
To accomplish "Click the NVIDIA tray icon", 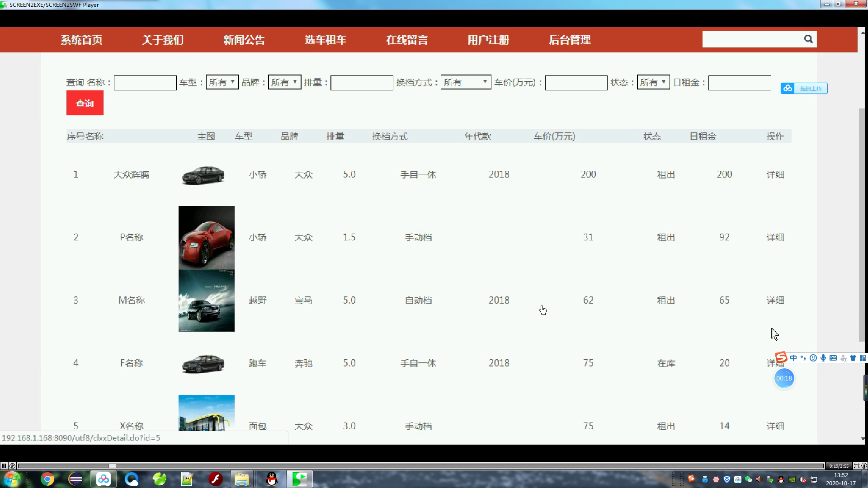I will [x=792, y=479].
